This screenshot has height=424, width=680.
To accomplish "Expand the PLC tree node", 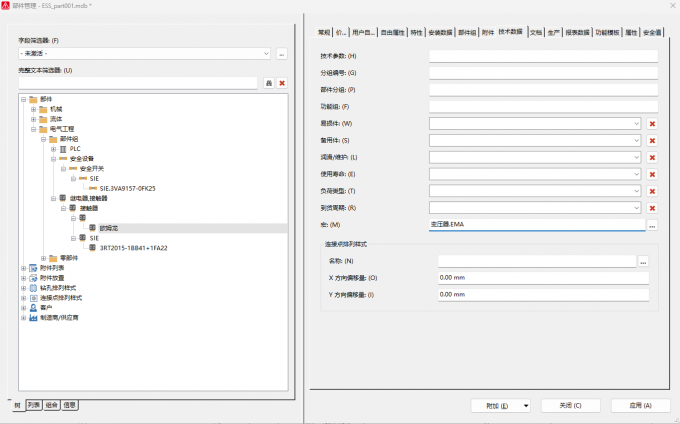I will (53, 149).
